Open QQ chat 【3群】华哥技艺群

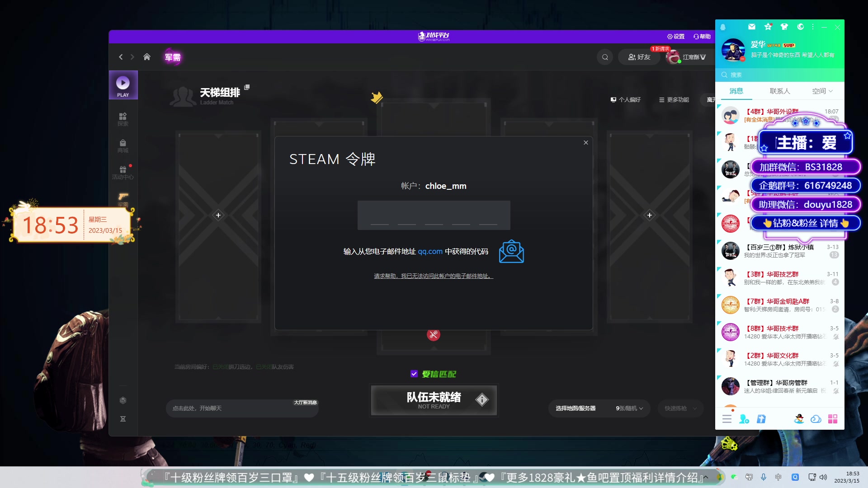click(780, 278)
